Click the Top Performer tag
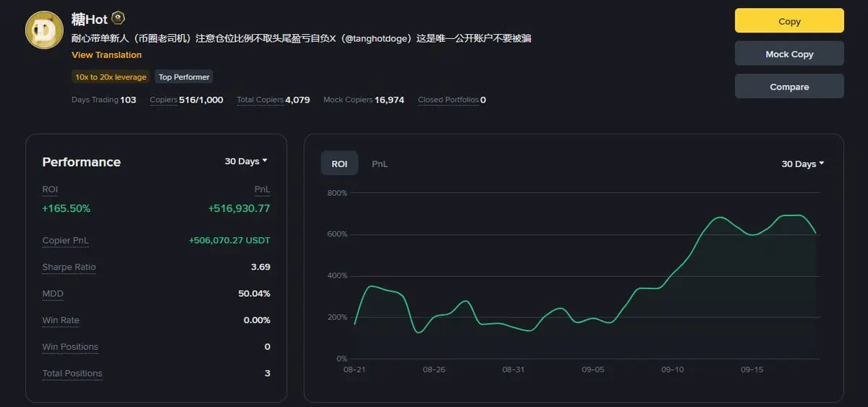The width and height of the screenshot is (868, 407). coord(184,77)
